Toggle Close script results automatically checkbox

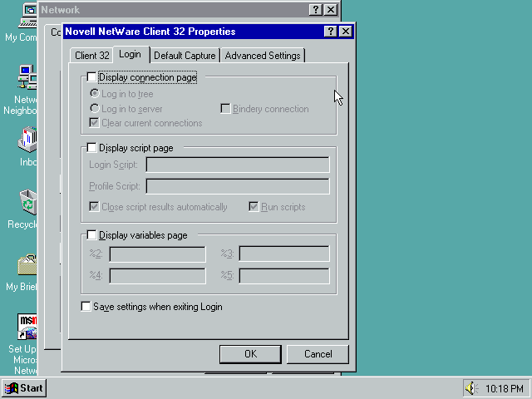click(94, 206)
